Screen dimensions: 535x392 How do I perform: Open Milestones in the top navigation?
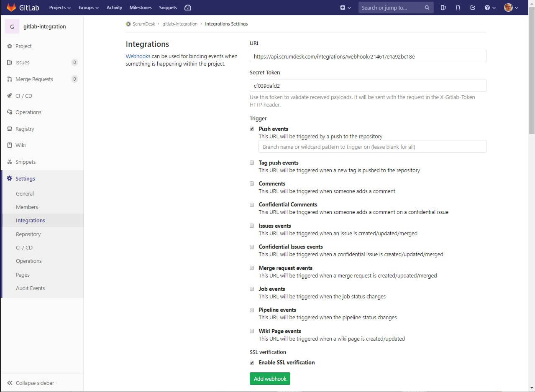pos(141,8)
